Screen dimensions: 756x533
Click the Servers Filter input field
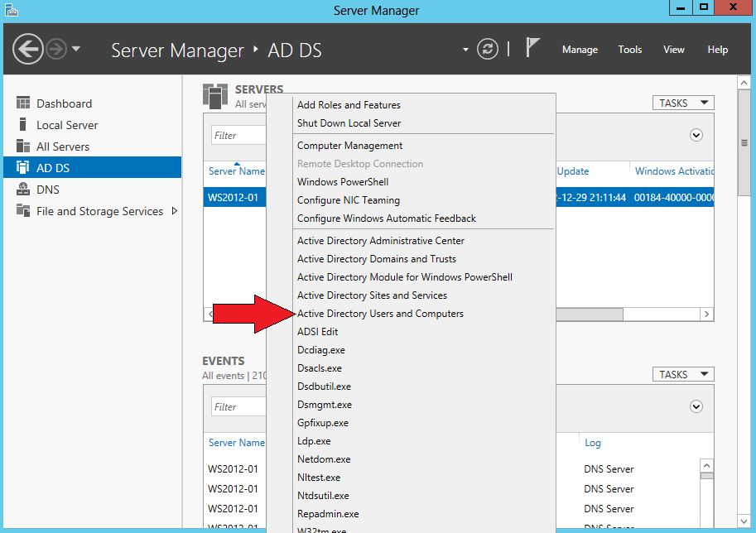click(238, 136)
